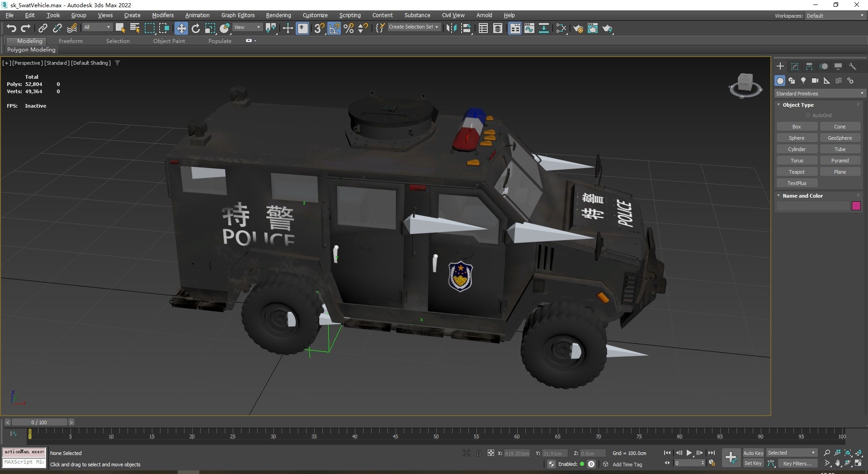868x474 pixels.
Task: Click the Redo arrow icon
Action: (x=26, y=28)
